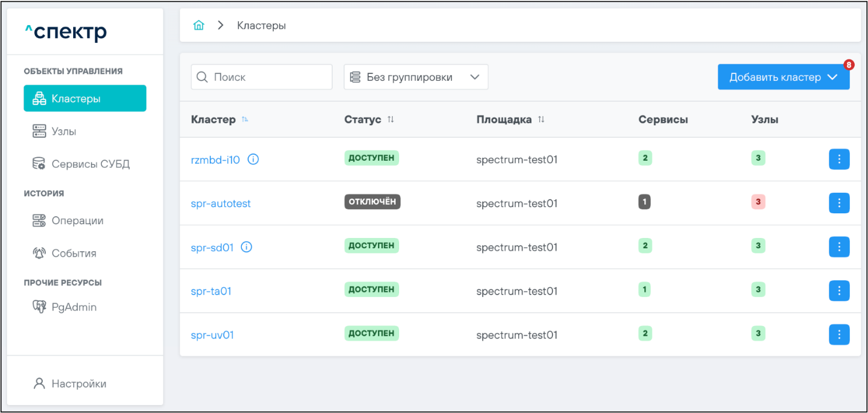This screenshot has width=868, height=413.
Task: Go to Узлы in the sidebar
Action: [x=63, y=132]
